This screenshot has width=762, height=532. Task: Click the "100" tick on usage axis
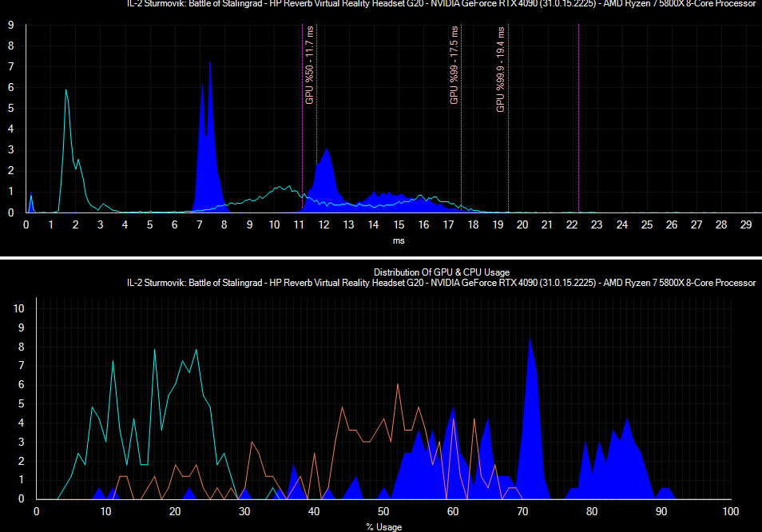click(x=729, y=511)
